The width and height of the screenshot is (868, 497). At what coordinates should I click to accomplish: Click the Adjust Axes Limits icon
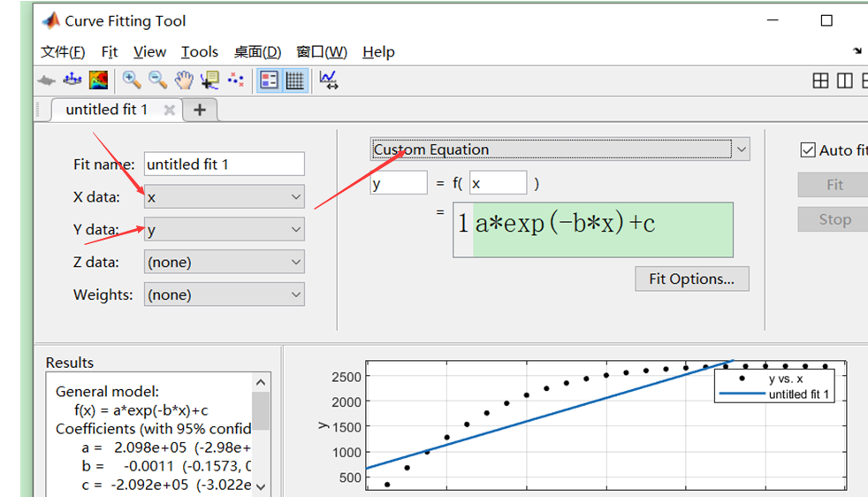click(329, 80)
